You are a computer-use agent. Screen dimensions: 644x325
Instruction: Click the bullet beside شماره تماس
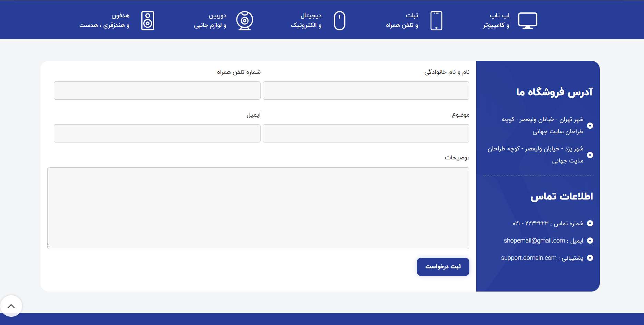point(590,223)
